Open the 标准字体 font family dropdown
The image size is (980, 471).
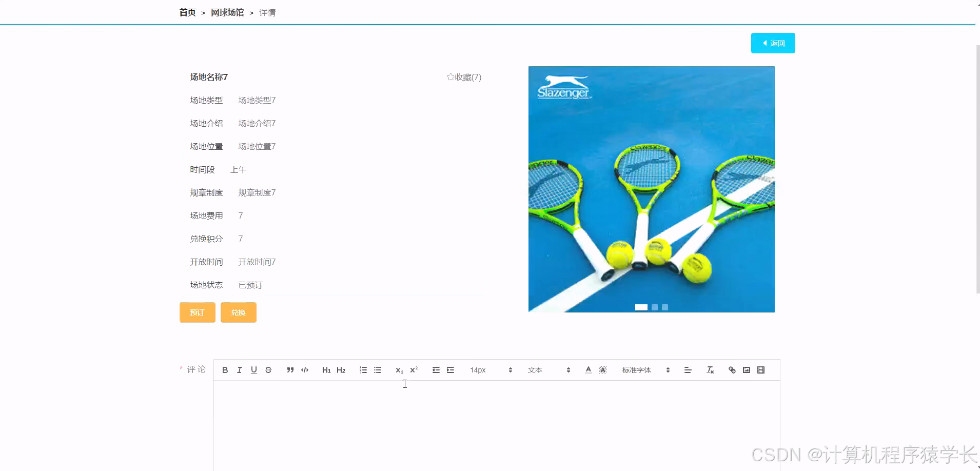pos(646,370)
